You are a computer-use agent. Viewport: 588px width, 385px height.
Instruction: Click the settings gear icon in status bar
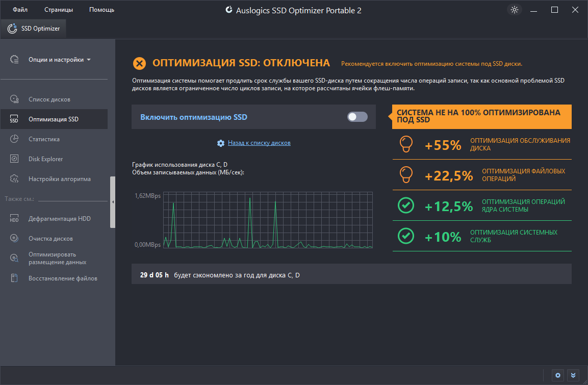click(557, 375)
